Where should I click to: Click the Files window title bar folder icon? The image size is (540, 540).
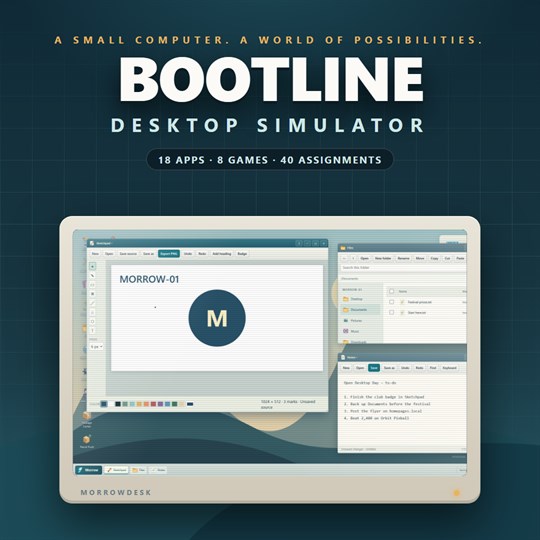343,248
